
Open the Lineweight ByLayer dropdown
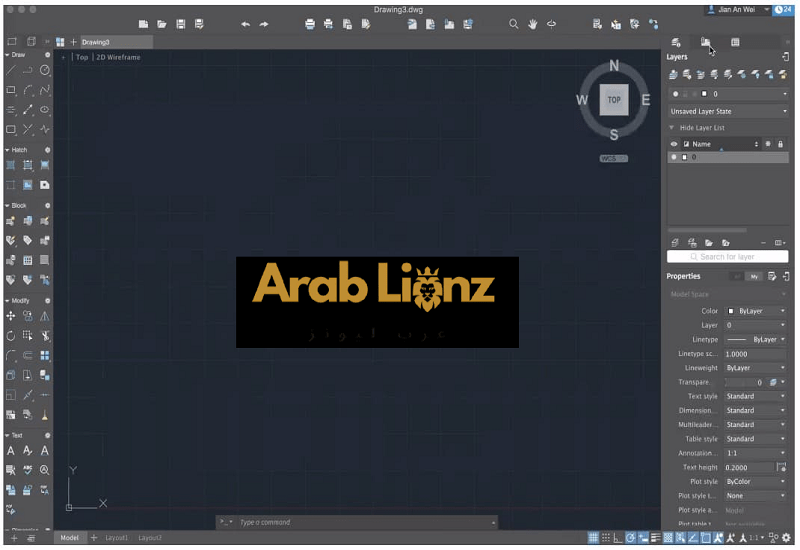(x=756, y=368)
